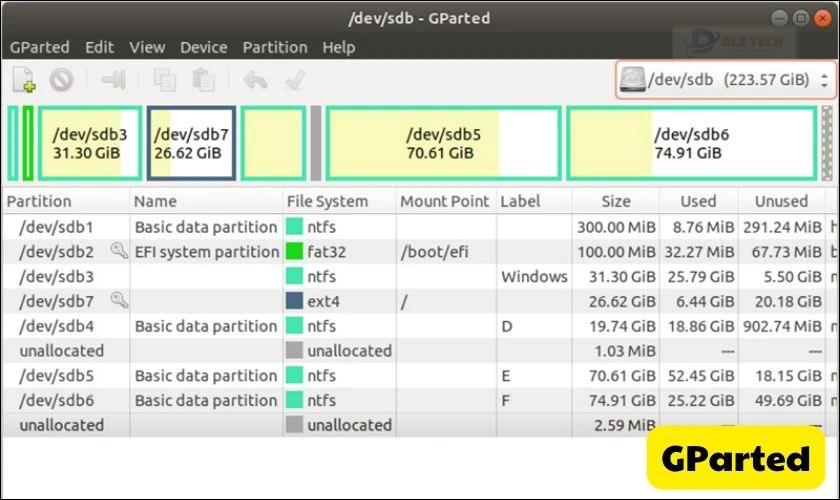Click the Size column header
The image size is (840, 500).
[x=616, y=201]
